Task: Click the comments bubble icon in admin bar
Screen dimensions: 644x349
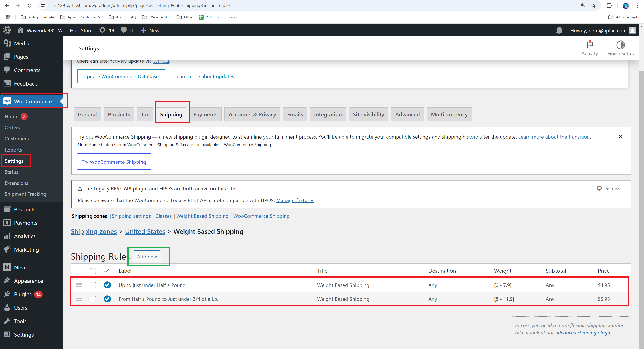Action: click(x=124, y=30)
